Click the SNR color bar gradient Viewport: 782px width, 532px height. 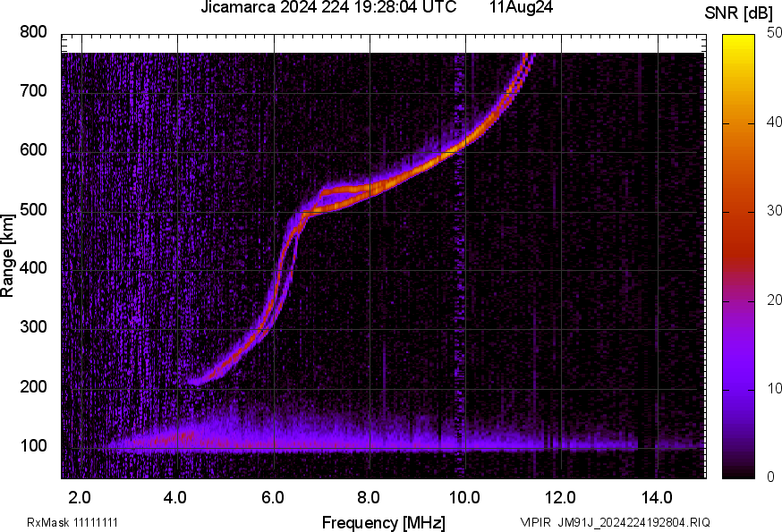(x=738, y=257)
